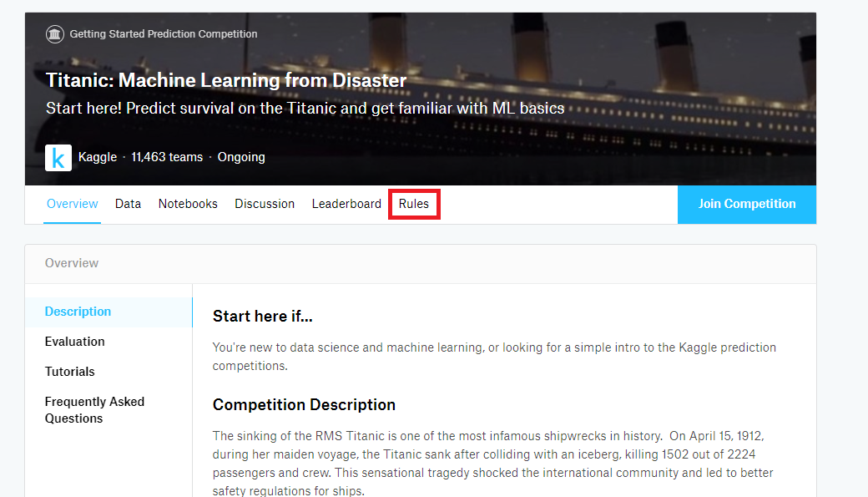The image size is (868, 497).
Task: Click 'Getting Started Prediction Competition' label
Action: coord(164,34)
